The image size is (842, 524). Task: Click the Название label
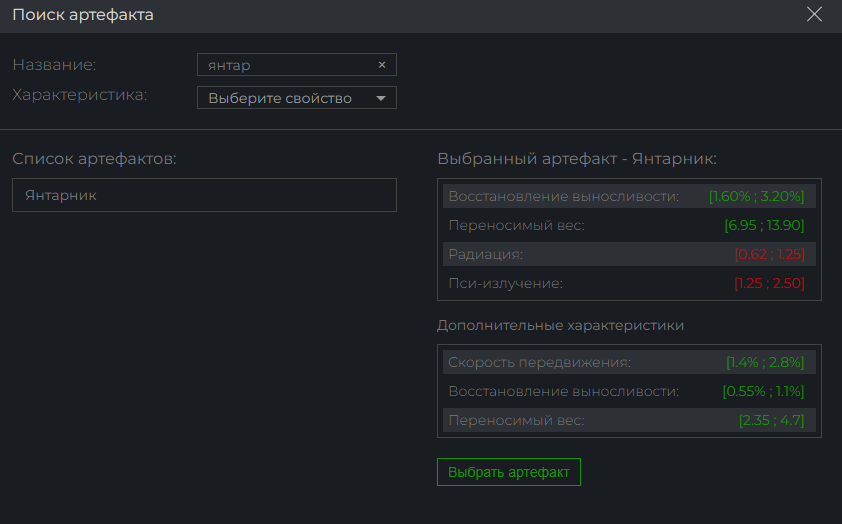[x=54, y=65]
